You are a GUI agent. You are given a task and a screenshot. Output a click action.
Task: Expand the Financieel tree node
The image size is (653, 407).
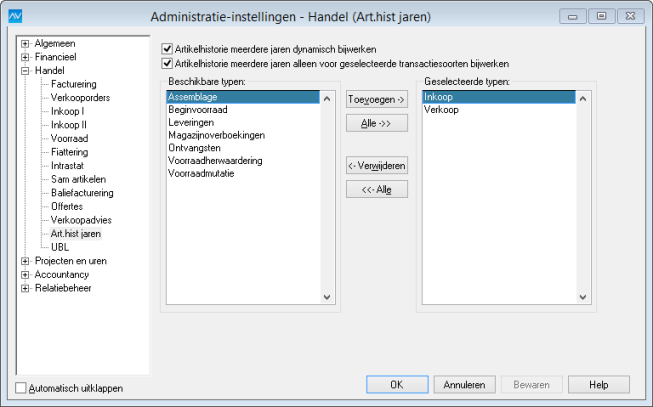click(25, 57)
